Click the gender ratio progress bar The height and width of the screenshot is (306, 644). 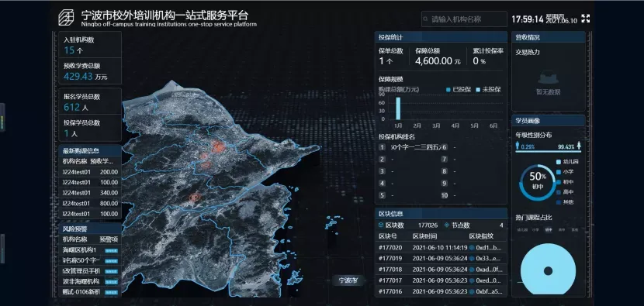tap(549, 152)
